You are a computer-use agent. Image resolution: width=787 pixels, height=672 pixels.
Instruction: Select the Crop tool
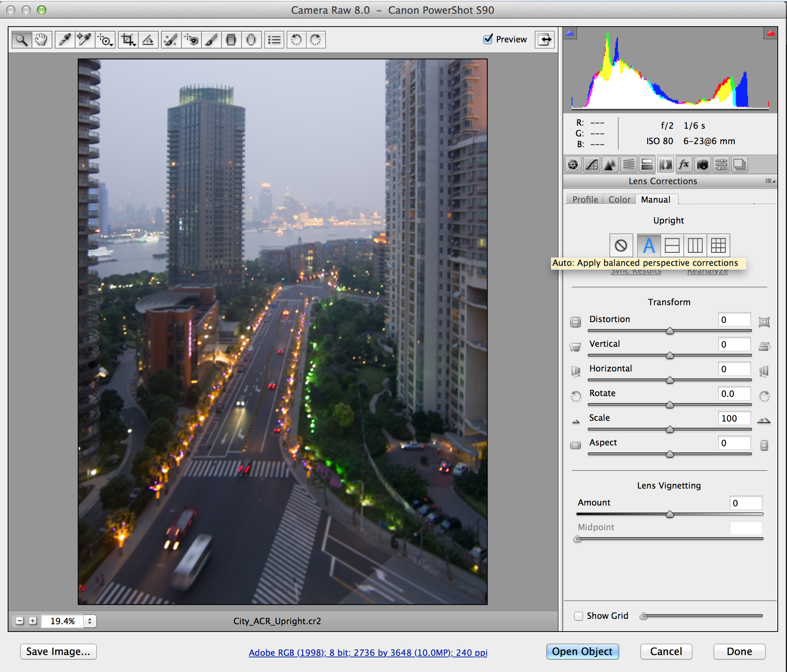pyautogui.click(x=127, y=40)
